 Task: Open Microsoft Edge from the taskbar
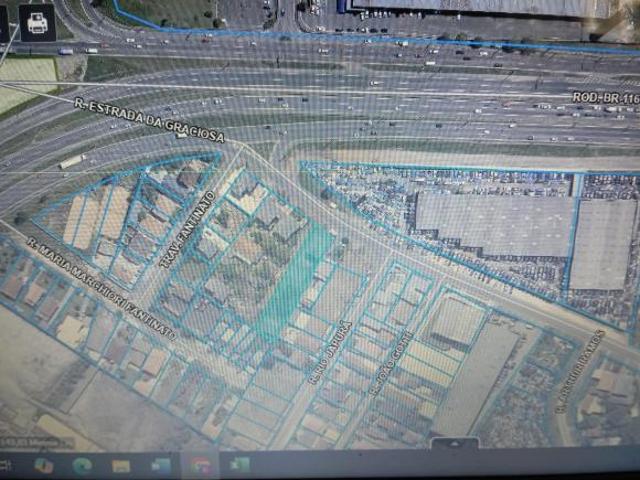[x=82, y=465]
